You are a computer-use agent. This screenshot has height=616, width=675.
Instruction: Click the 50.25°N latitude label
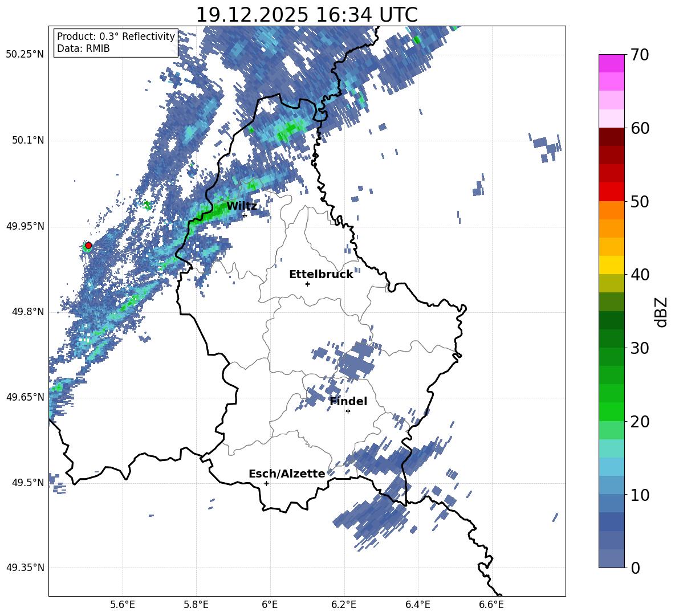25,55
